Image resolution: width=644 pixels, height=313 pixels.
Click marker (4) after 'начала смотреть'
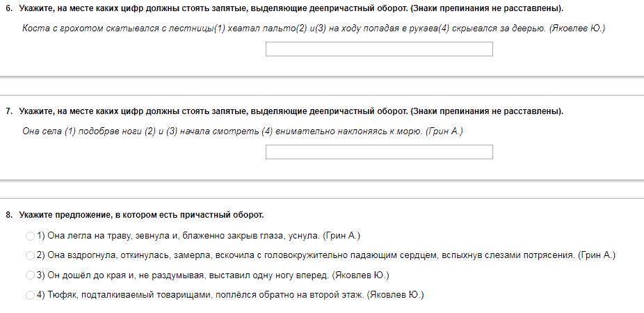tap(266, 131)
